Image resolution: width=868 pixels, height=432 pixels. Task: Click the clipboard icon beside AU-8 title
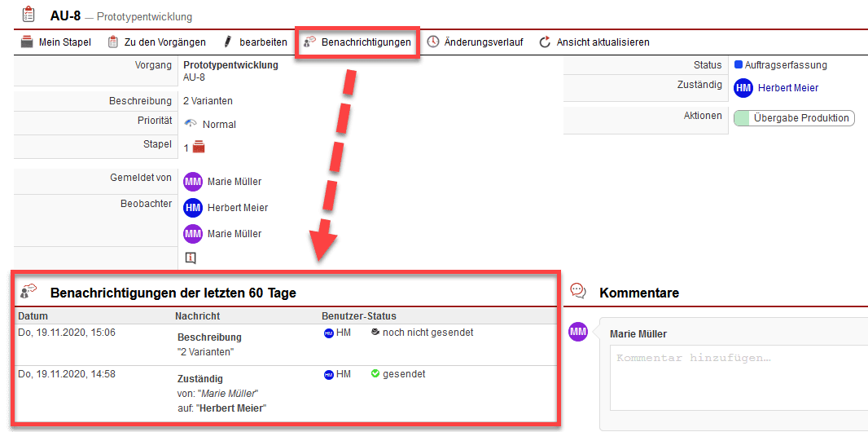28,15
